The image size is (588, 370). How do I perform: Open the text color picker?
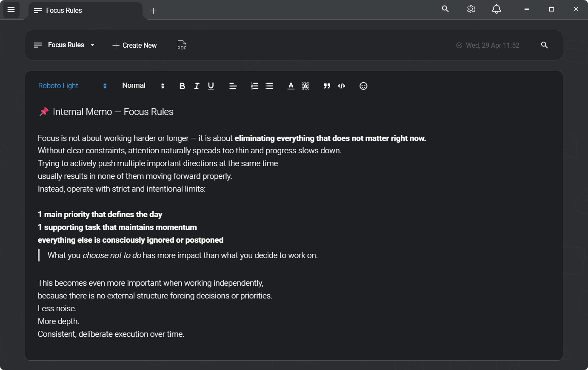click(x=291, y=86)
